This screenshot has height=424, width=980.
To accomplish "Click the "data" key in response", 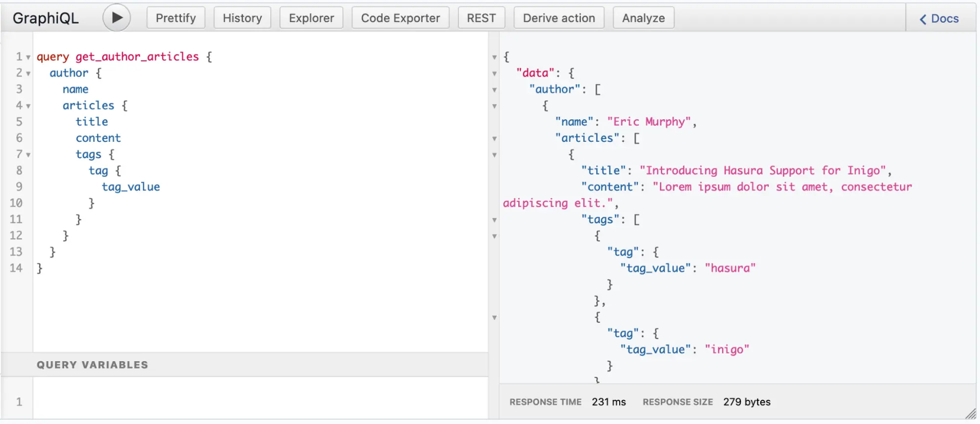I will 535,73.
